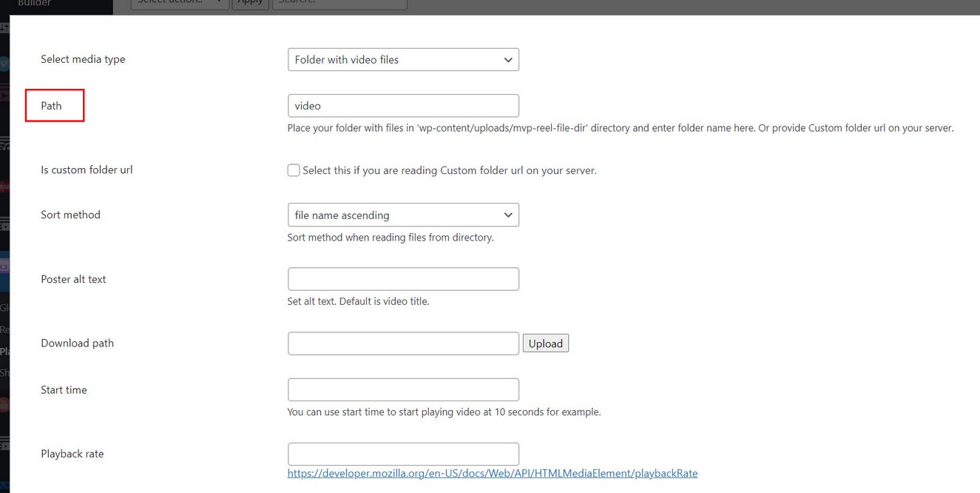
Task: Click the blue Vimeo icon in left sidebar
Action: point(4,64)
